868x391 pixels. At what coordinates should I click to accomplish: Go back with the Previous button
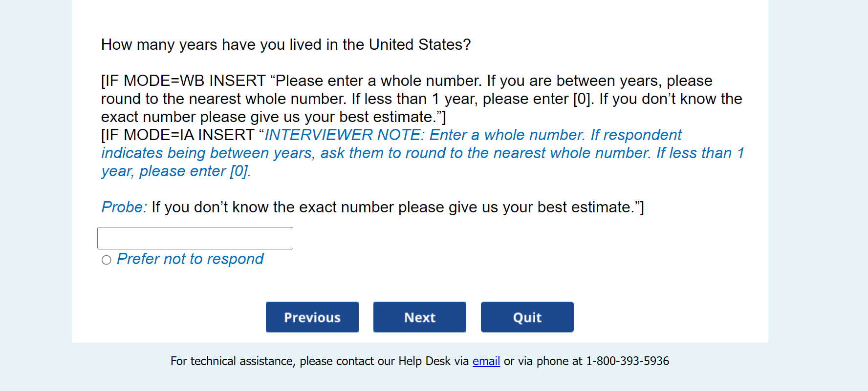[312, 317]
